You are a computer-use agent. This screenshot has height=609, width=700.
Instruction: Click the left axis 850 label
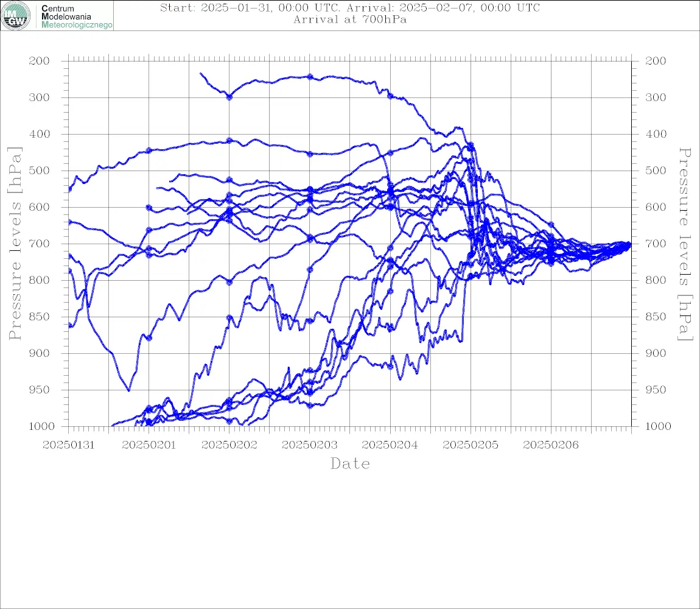tap(40, 317)
